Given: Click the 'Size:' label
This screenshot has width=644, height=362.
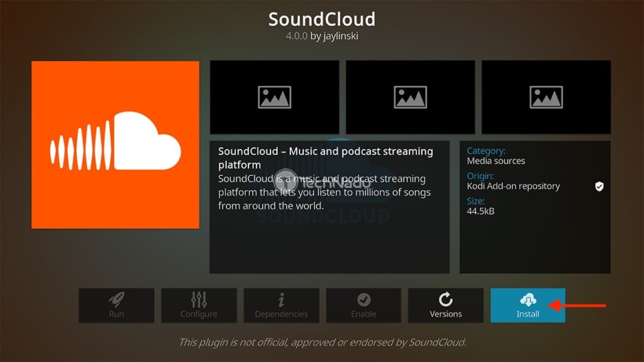Looking at the screenshot, I should pyautogui.click(x=475, y=201).
